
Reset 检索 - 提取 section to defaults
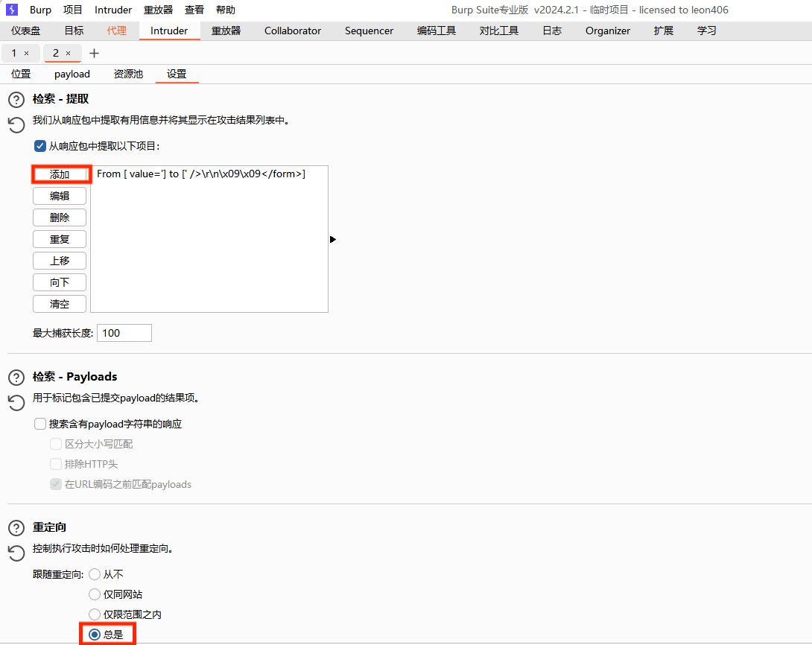pyautogui.click(x=16, y=125)
